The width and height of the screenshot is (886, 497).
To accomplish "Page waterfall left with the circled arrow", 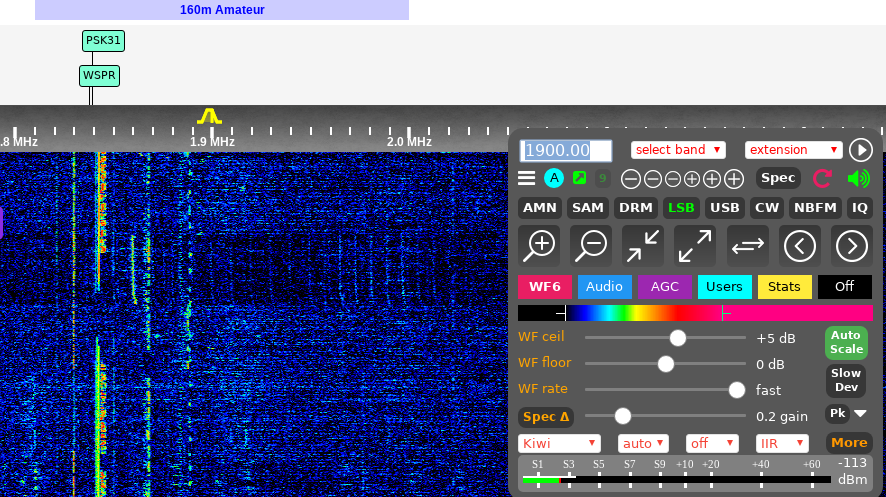I will (x=800, y=245).
